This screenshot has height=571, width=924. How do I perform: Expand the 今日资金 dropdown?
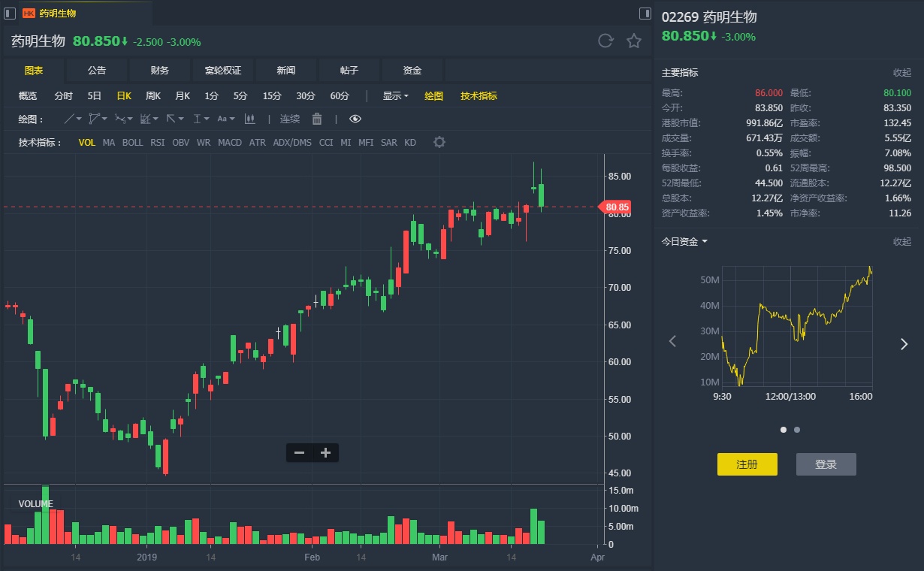click(x=684, y=241)
